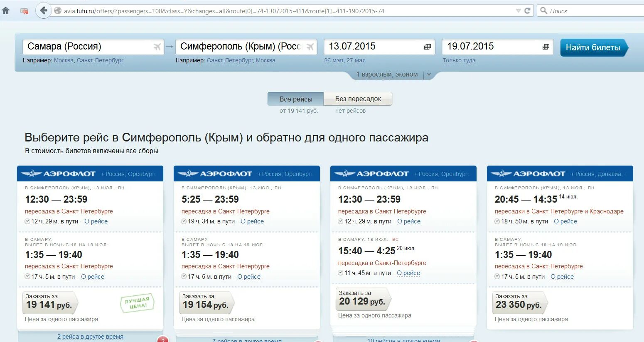Select suggested date 27 мая

356,60
